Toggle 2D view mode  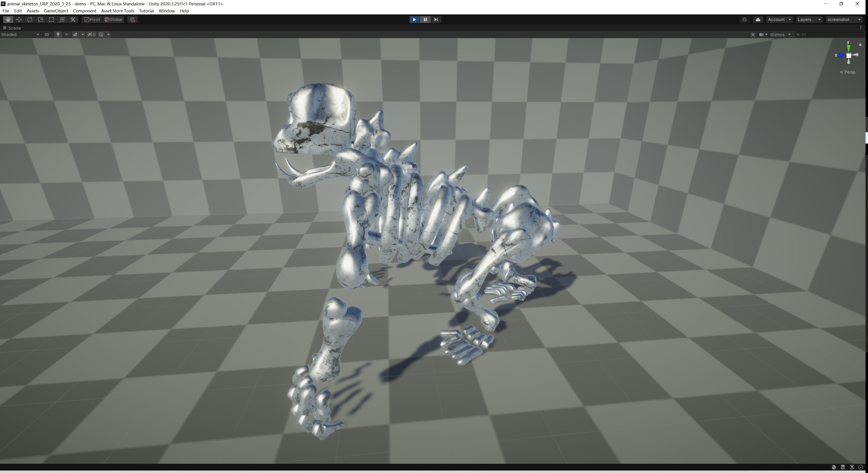click(x=47, y=34)
